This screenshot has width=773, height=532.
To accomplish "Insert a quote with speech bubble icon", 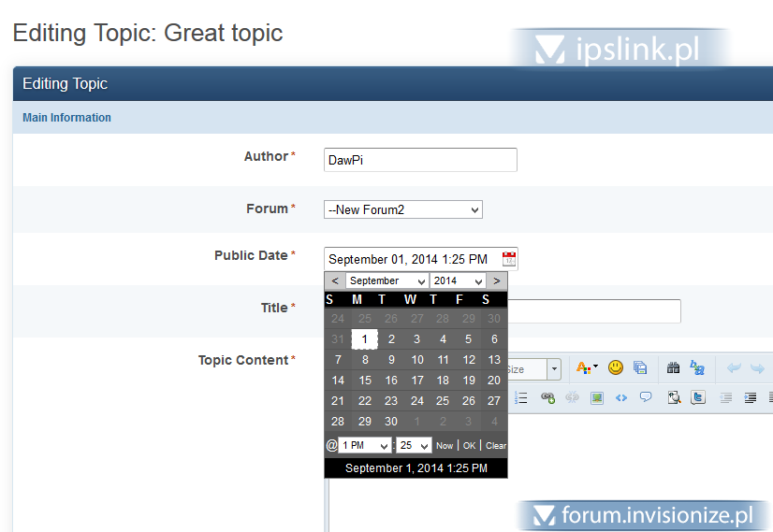I will (645, 397).
